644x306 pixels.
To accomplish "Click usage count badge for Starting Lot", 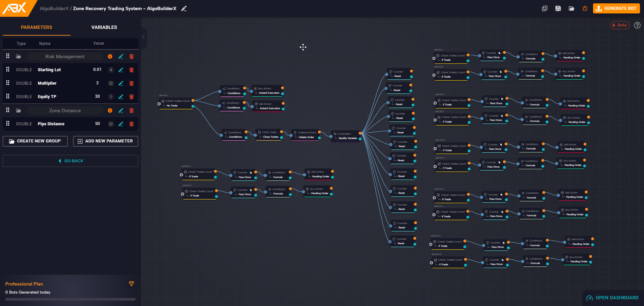I will click(111, 70).
